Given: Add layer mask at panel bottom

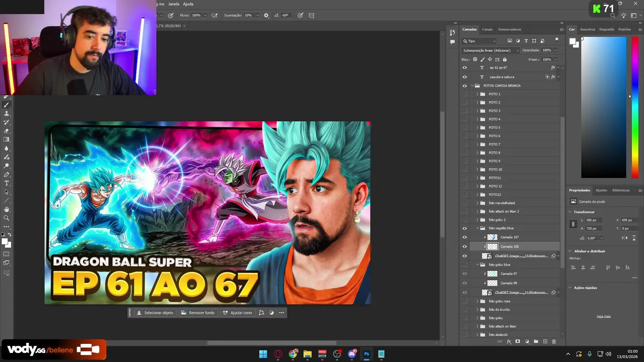Looking at the screenshot, I should pyautogui.click(x=518, y=341).
